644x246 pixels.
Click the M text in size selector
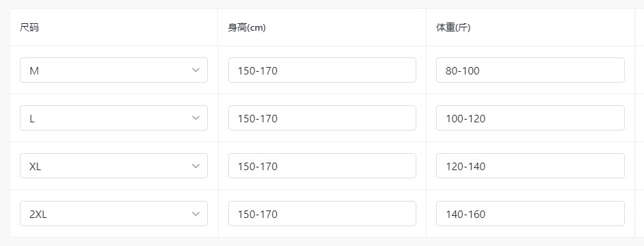click(34, 70)
